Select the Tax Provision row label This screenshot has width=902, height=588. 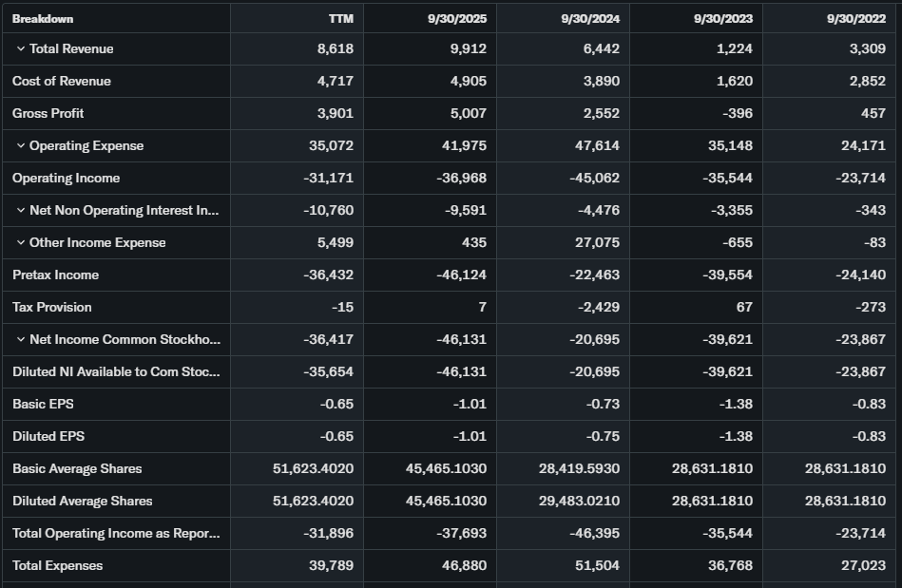[52, 308]
